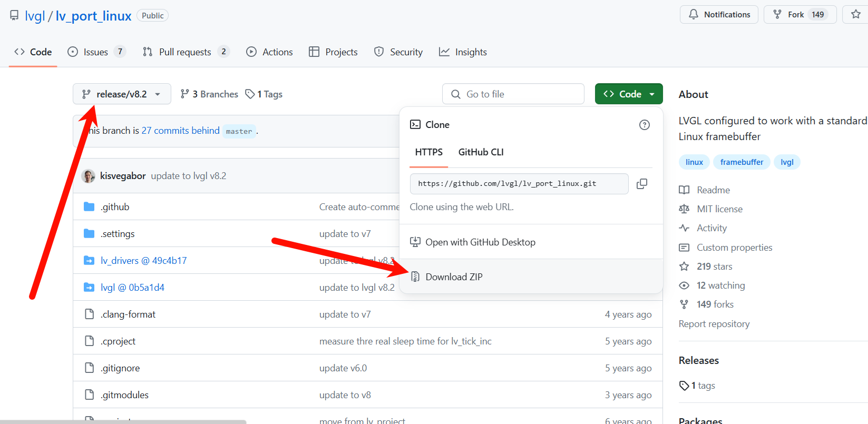Star the repository via star icon

[856, 15]
